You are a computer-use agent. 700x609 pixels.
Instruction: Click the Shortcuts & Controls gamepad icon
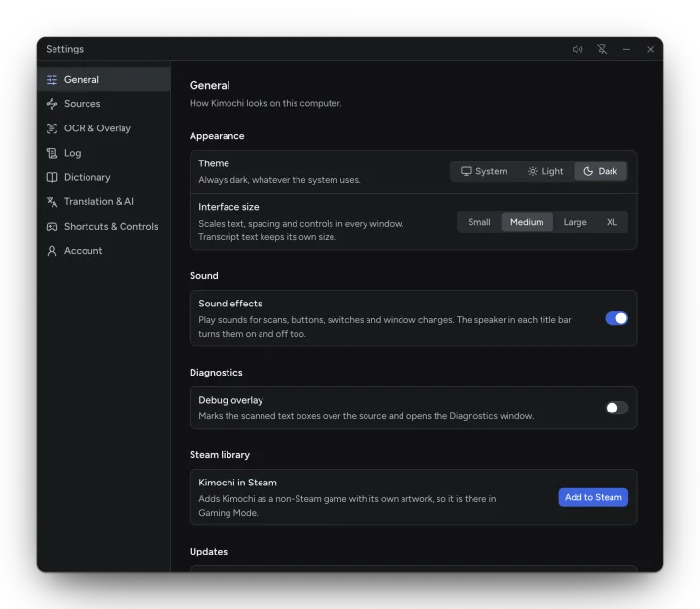tap(52, 227)
